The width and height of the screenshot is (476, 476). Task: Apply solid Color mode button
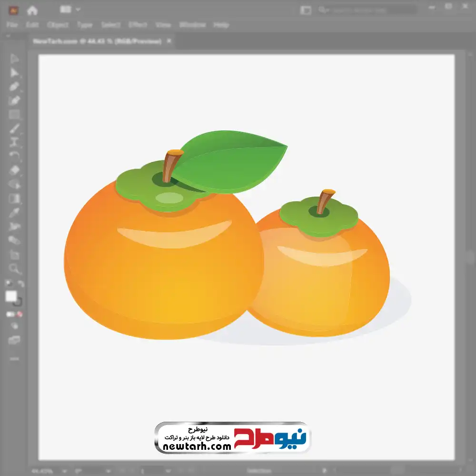click(10, 314)
